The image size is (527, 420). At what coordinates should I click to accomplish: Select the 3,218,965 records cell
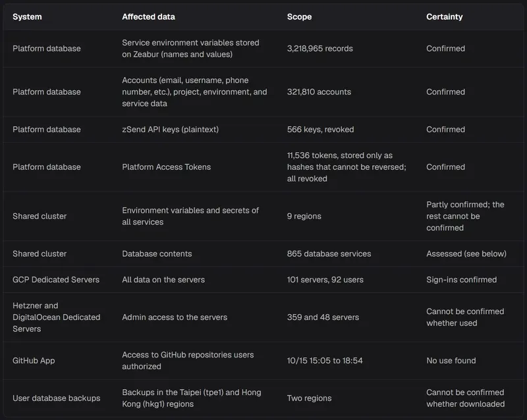pos(319,48)
